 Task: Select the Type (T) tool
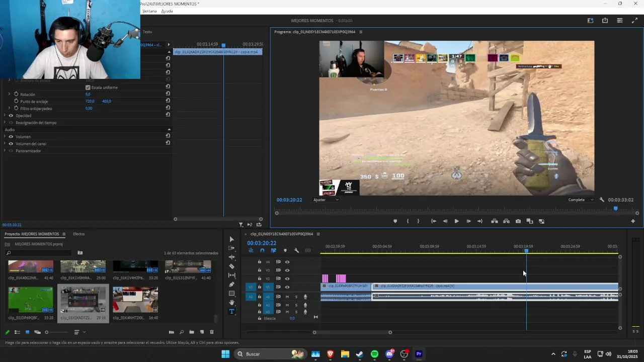pyautogui.click(x=231, y=312)
